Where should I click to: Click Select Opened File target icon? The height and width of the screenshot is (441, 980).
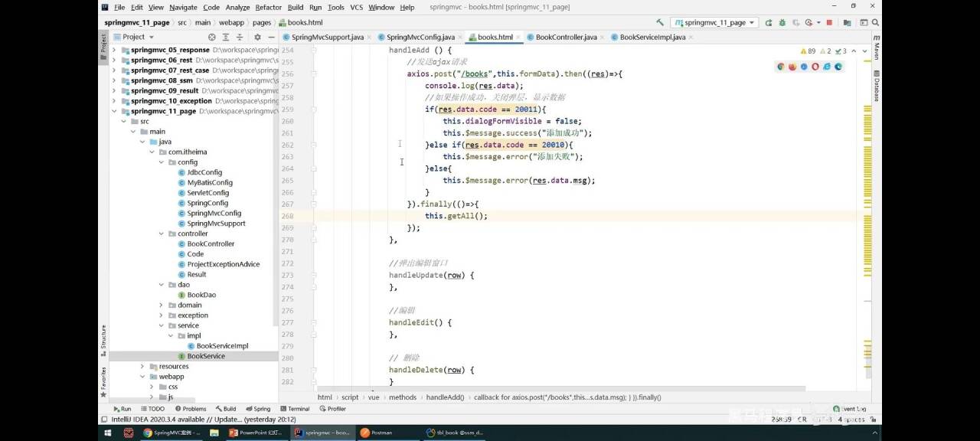click(212, 37)
